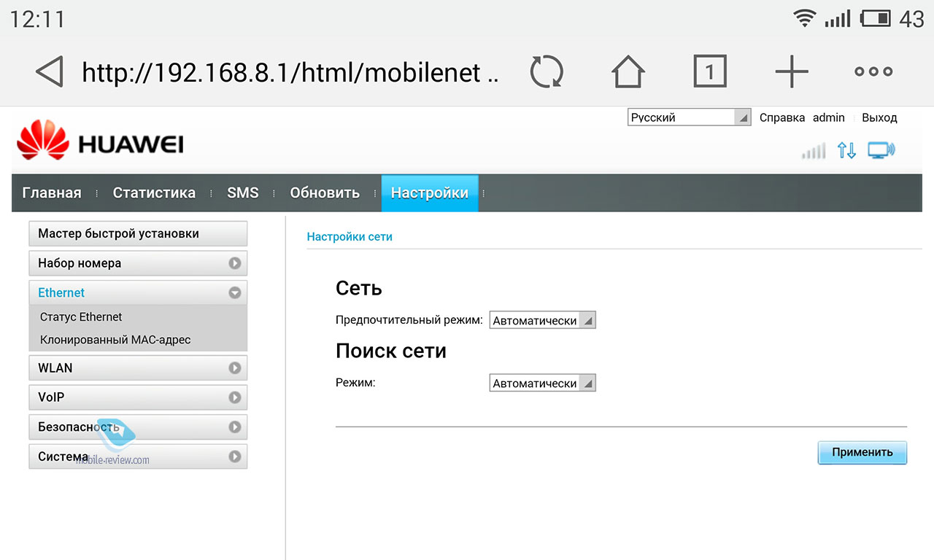
Task: Tap the browser URL address field
Action: tap(290, 72)
